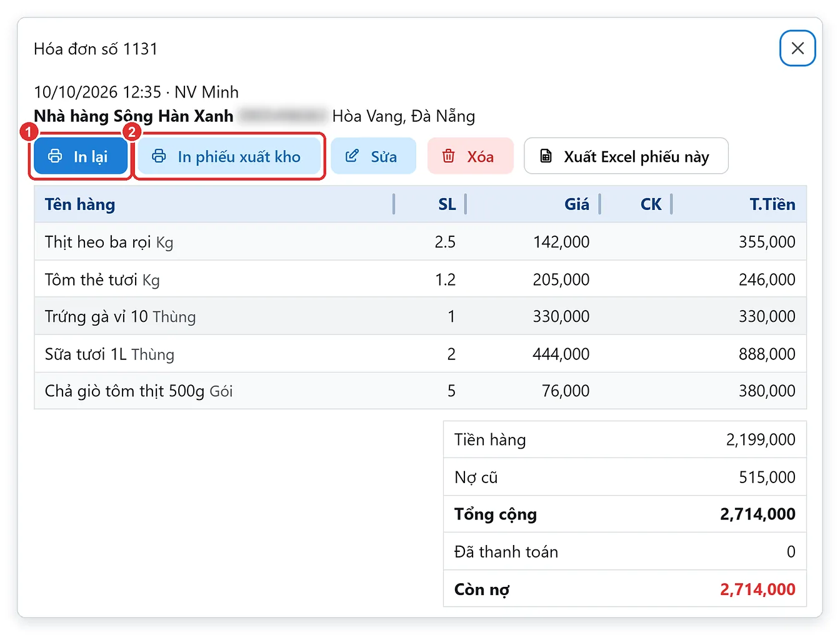Print warehouse slip via In phiếu xuất kho
Screen dimensions: 840x635
click(x=229, y=156)
